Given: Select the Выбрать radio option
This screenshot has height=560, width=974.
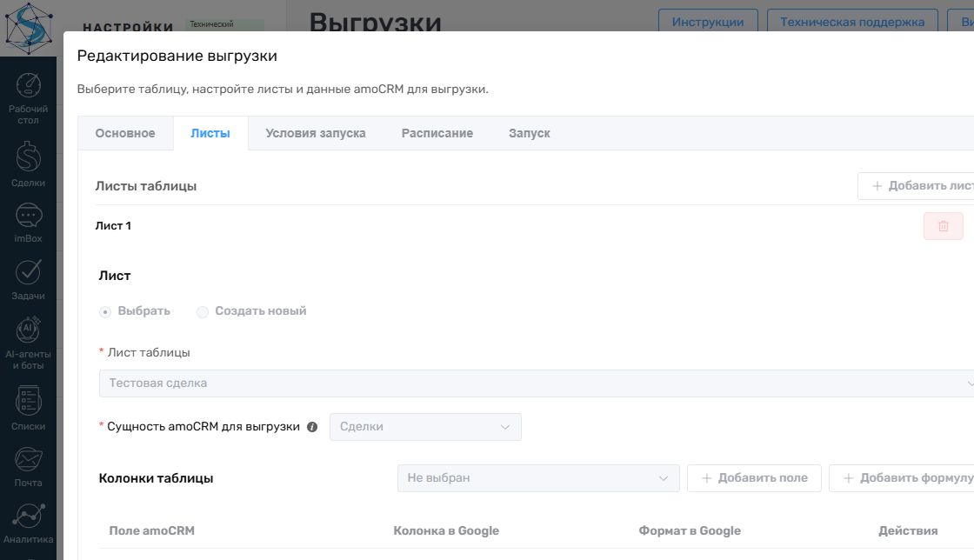Looking at the screenshot, I should [x=105, y=311].
